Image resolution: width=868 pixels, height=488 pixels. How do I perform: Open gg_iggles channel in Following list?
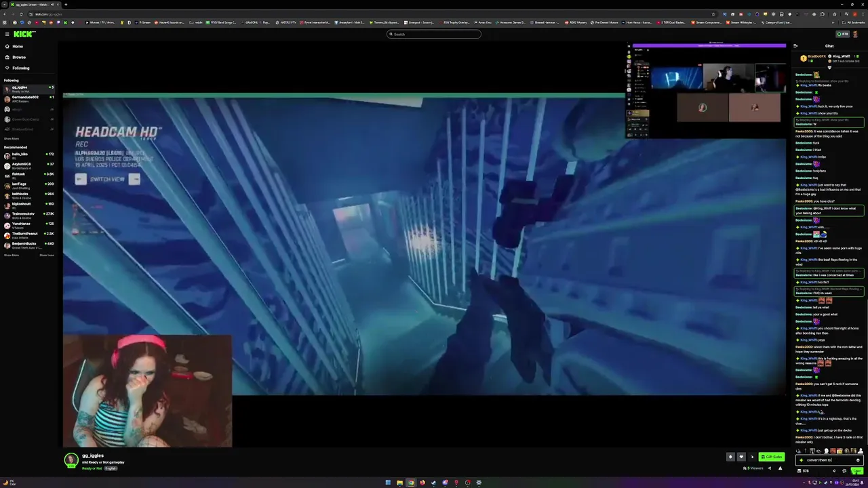pyautogui.click(x=28, y=88)
